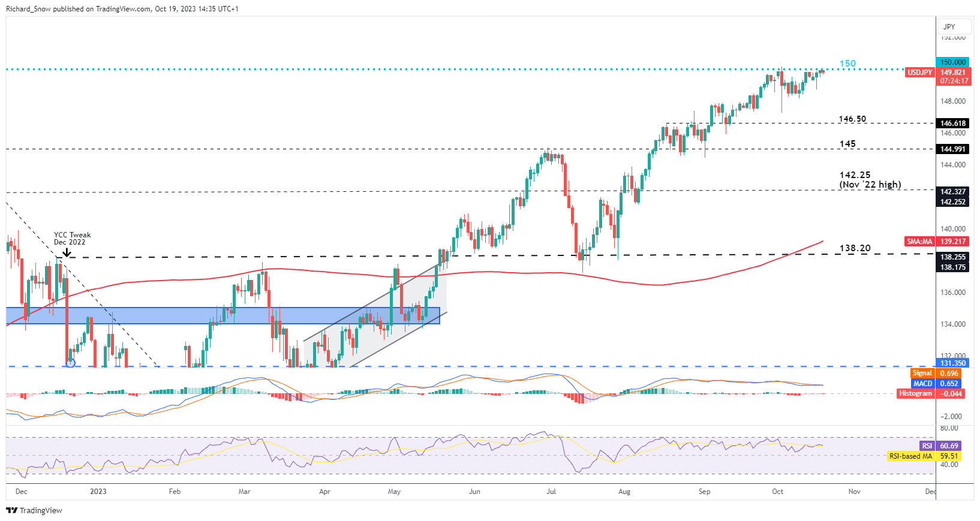Click the YCC Tweak Dec 2022 annotation
The width and height of the screenshot is (980, 521).
72,239
